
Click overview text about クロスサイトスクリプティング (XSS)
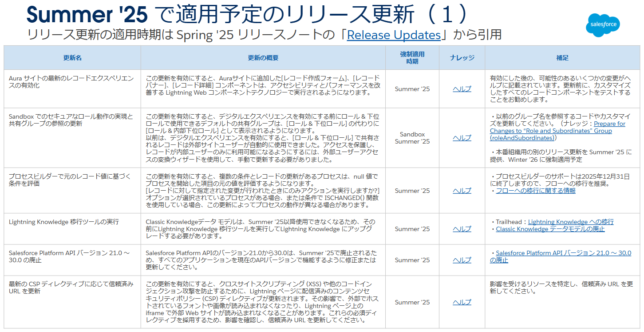tap(263, 302)
